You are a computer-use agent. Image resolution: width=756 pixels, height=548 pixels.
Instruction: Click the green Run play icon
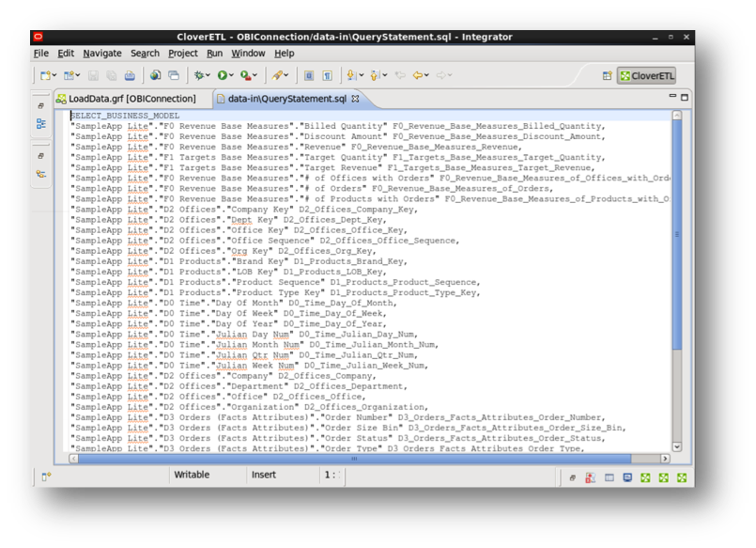(x=223, y=75)
